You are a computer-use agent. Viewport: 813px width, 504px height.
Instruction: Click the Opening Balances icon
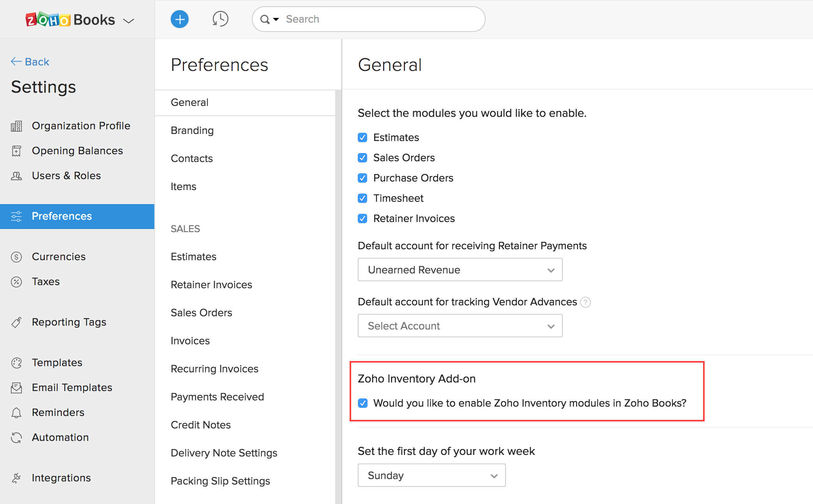(x=16, y=150)
